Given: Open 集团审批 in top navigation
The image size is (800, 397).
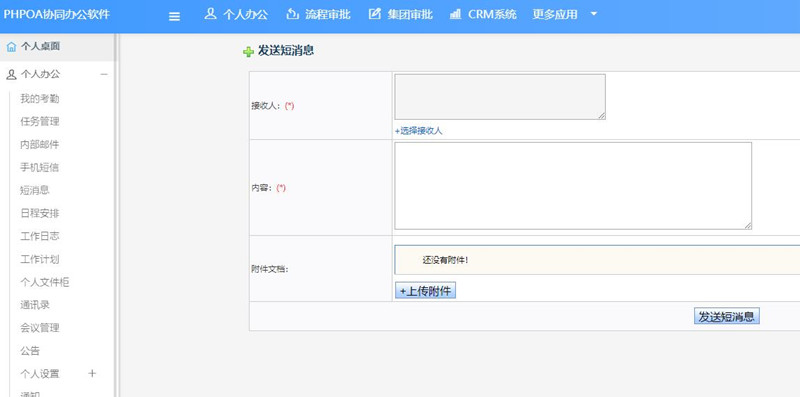Looking at the screenshot, I should (410, 14).
